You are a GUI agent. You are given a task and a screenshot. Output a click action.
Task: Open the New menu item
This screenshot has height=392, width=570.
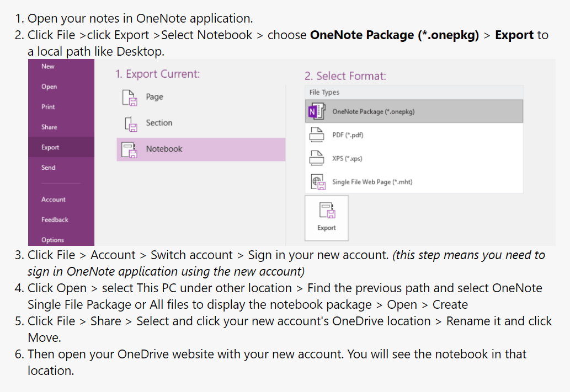click(x=47, y=67)
